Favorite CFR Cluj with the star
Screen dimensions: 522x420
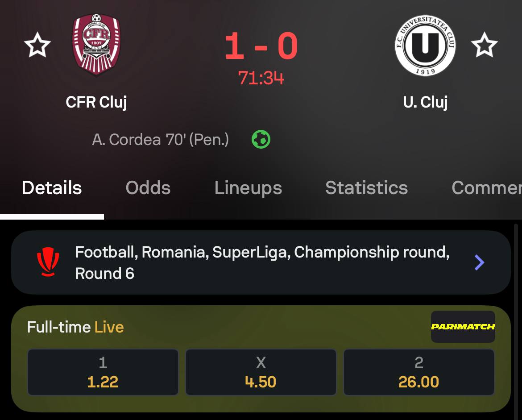(x=37, y=46)
